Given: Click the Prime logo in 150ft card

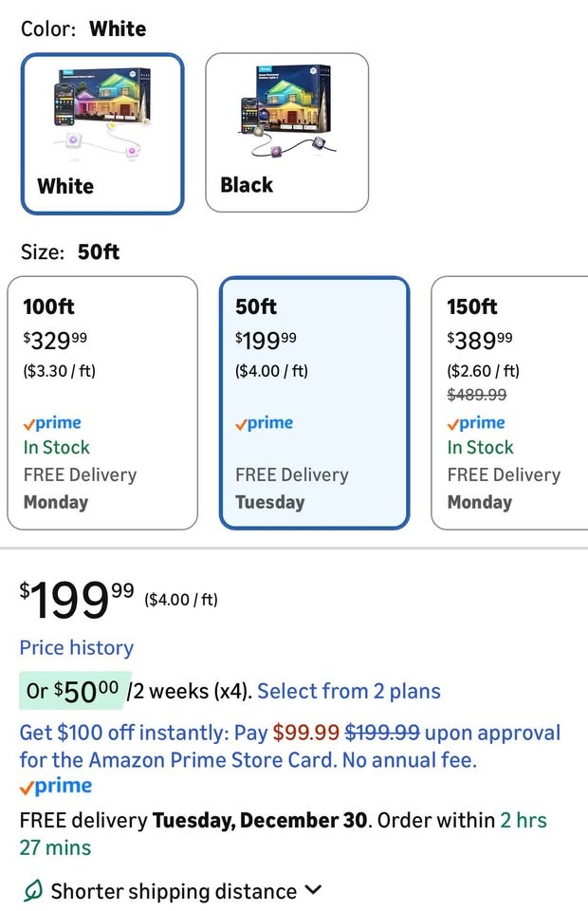Looking at the screenshot, I should [477, 423].
